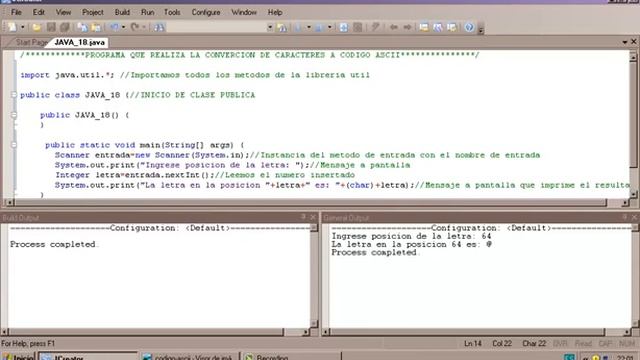Collapse the main method fold marker
The image size is (640, 360).
tap(14, 145)
